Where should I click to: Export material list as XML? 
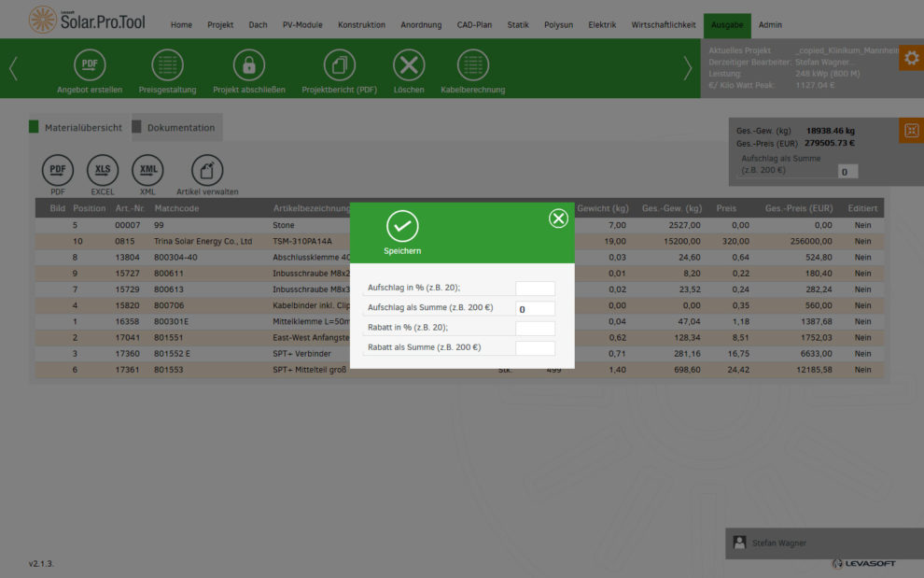[147, 170]
